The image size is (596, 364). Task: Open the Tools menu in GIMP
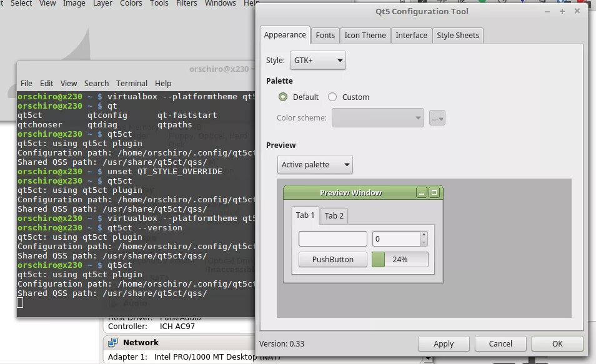pyautogui.click(x=159, y=3)
